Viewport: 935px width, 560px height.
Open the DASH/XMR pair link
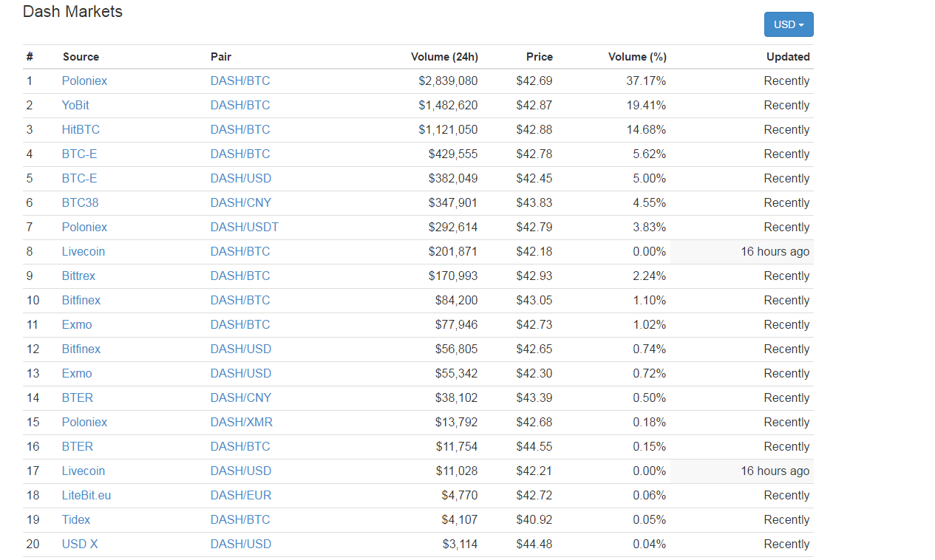(242, 422)
